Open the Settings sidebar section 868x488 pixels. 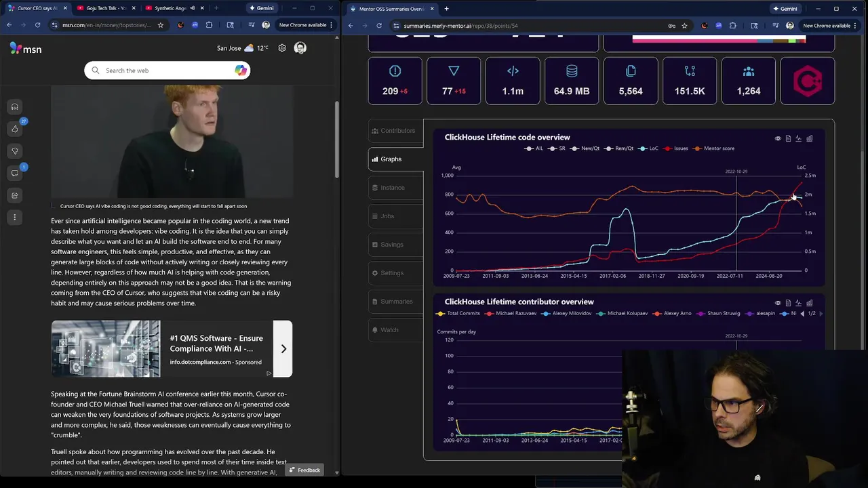[x=395, y=273]
